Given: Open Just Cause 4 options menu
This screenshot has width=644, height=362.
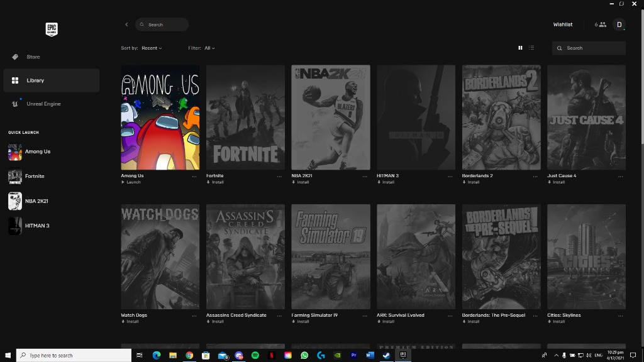Looking at the screenshot, I should (621, 177).
